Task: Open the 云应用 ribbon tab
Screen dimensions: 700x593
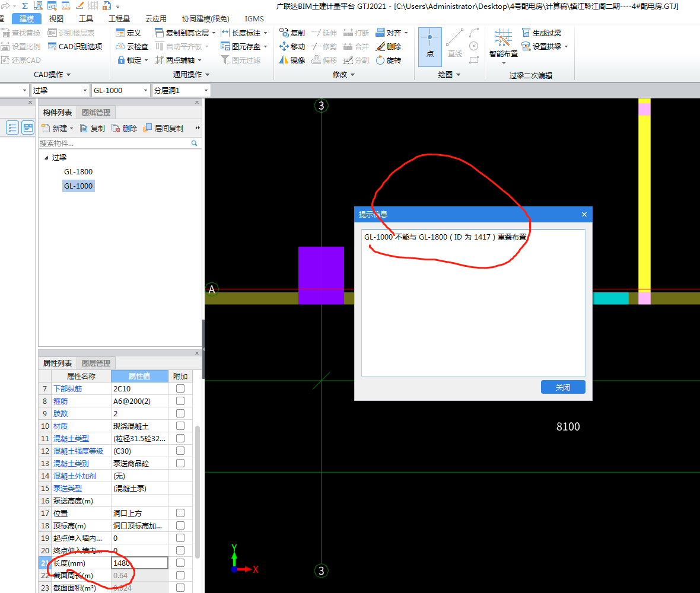Action: 156,19
